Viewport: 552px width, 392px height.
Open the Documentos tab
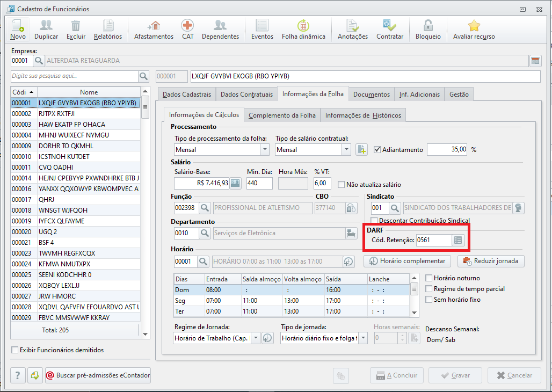[372, 95]
